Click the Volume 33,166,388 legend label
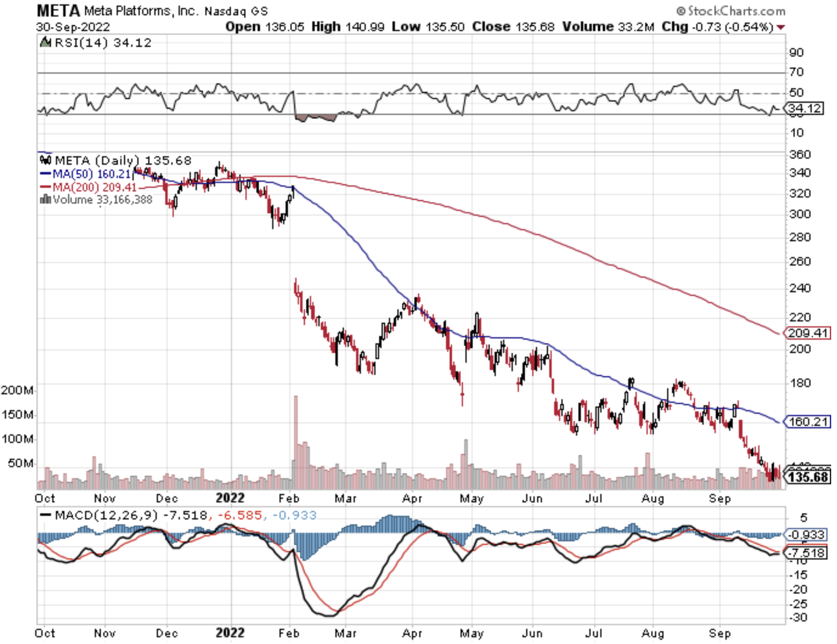The image size is (837, 644). [102, 200]
